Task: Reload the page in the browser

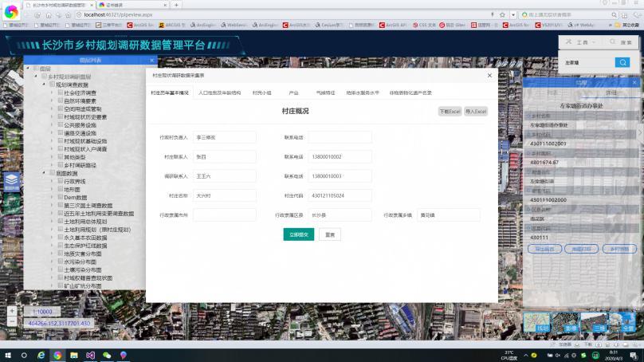Action: click(x=37, y=15)
